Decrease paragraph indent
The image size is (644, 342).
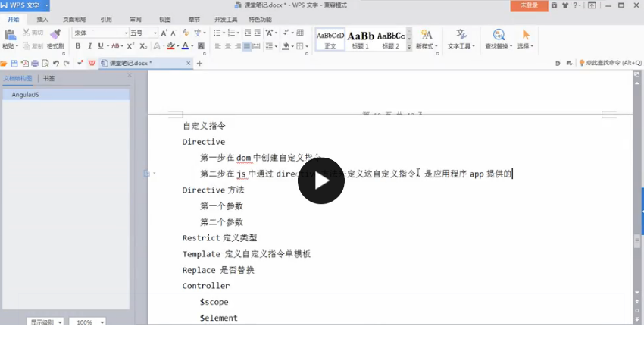click(x=248, y=33)
